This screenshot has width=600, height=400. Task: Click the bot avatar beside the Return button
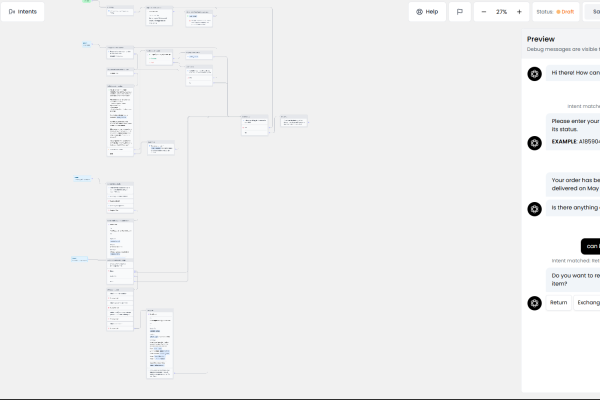click(x=534, y=303)
